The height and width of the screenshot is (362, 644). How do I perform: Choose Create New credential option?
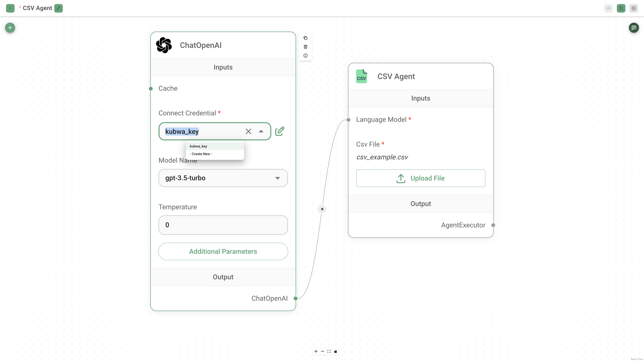pos(215,154)
